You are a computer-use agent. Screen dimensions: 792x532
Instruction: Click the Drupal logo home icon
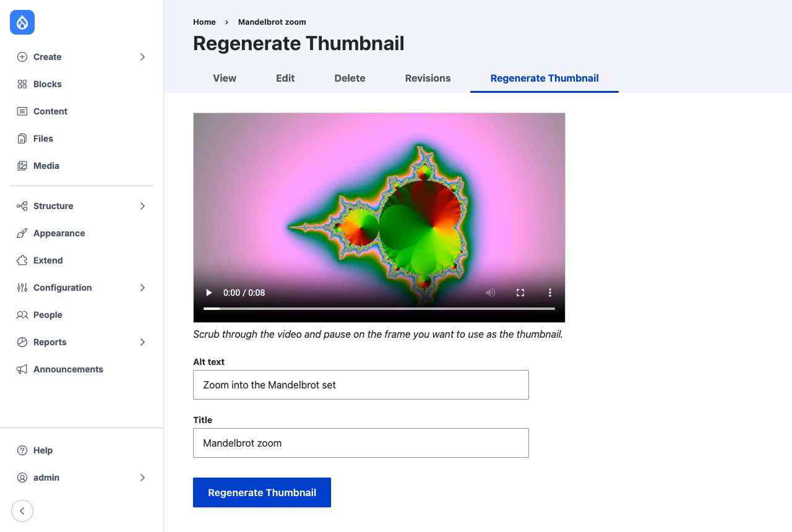(x=22, y=22)
